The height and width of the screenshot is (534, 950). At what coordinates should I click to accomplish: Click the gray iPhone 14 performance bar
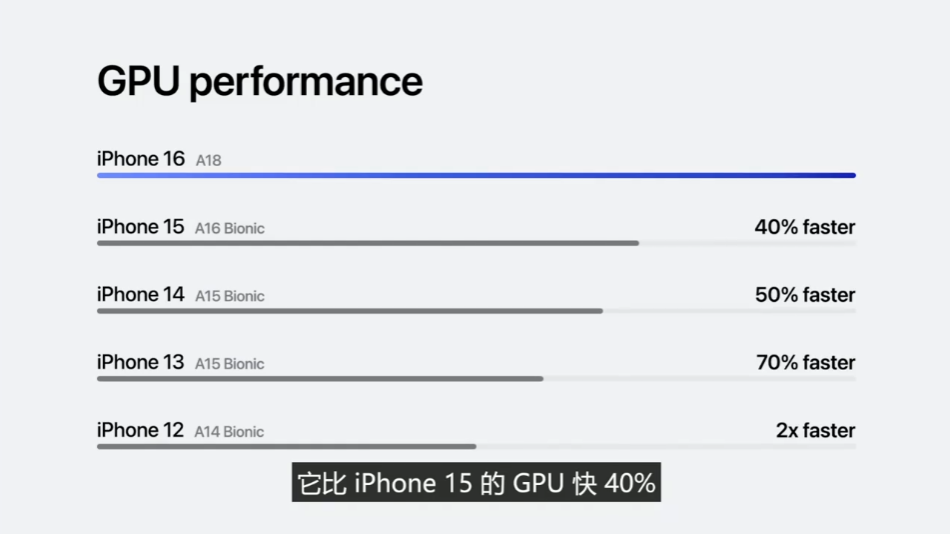[349, 311]
